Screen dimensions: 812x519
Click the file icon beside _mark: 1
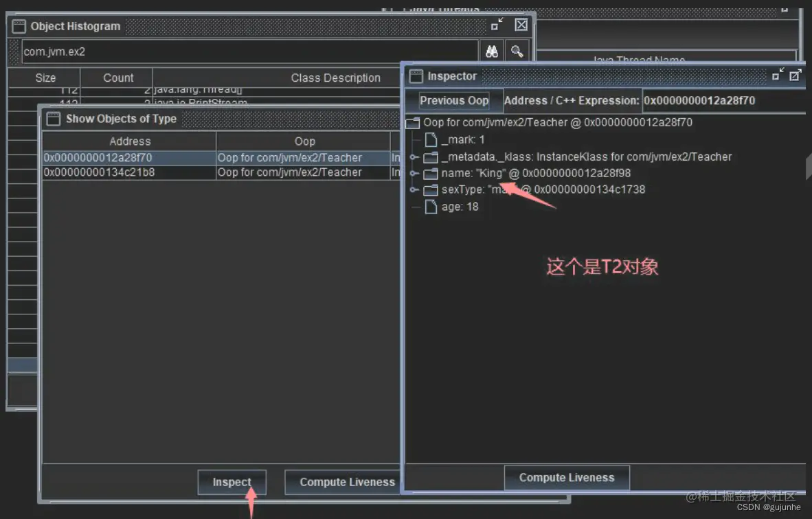(x=431, y=140)
